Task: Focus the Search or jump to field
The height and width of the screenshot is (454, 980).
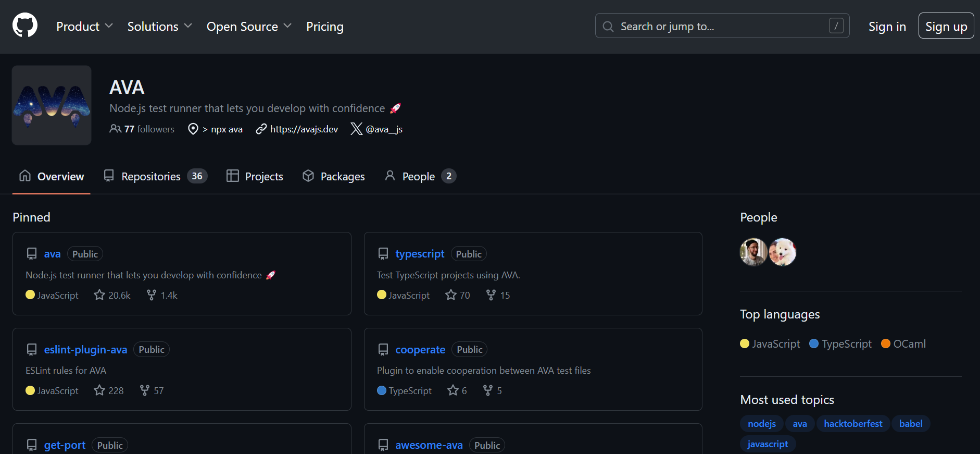Action: 722,26
